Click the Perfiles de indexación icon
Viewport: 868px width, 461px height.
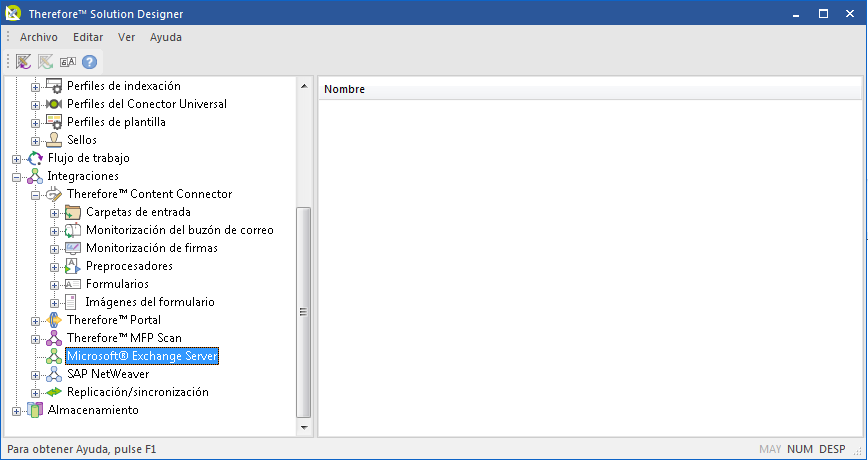pos(54,86)
